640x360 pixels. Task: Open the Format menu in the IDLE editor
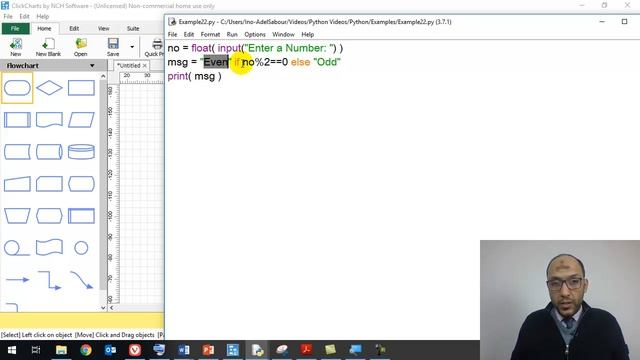pyautogui.click(x=210, y=34)
